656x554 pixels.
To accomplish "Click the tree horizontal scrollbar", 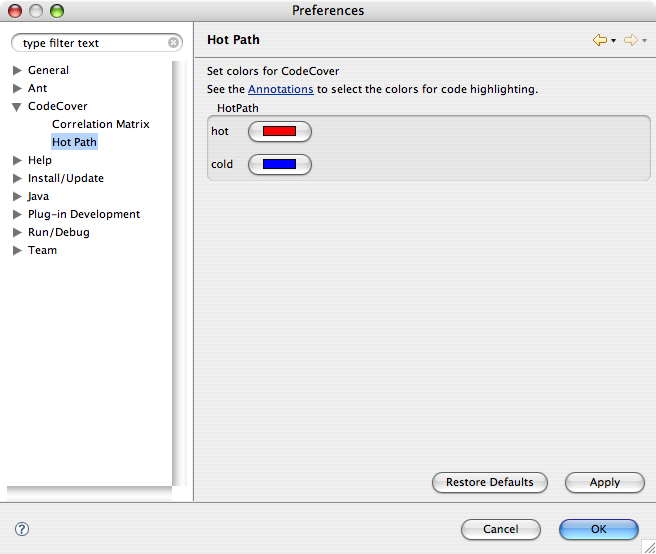I will 90,493.
